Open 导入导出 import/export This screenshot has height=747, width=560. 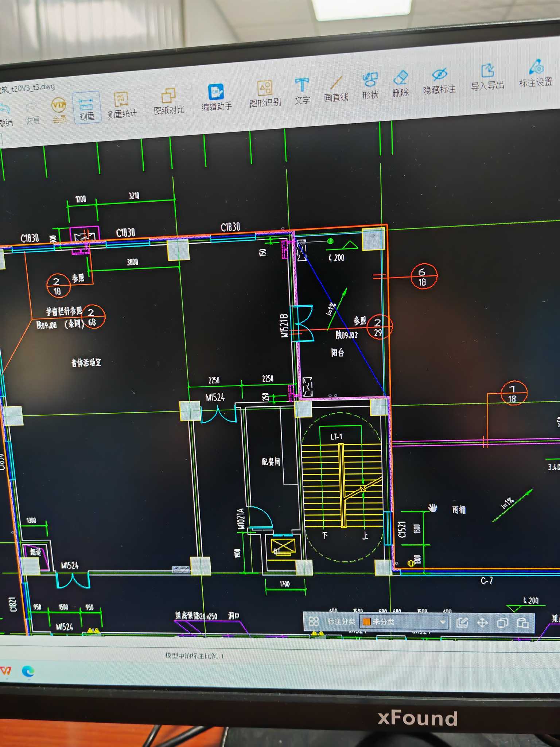[487, 77]
